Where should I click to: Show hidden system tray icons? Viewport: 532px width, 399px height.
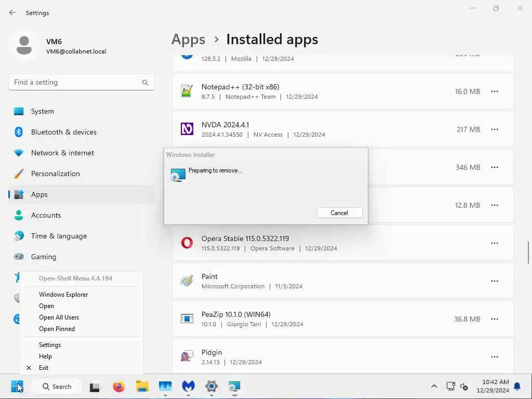tap(434, 387)
